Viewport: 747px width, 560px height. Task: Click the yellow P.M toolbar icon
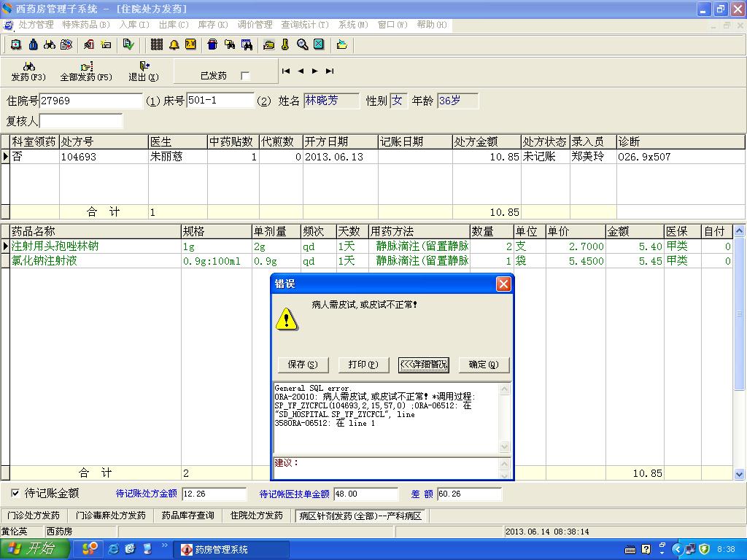pos(190,44)
